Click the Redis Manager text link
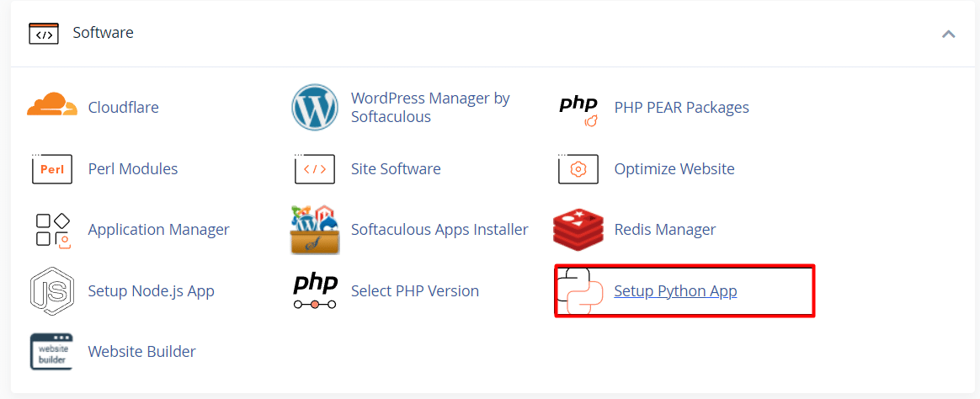Image resolution: width=980 pixels, height=399 pixels. coord(665,230)
